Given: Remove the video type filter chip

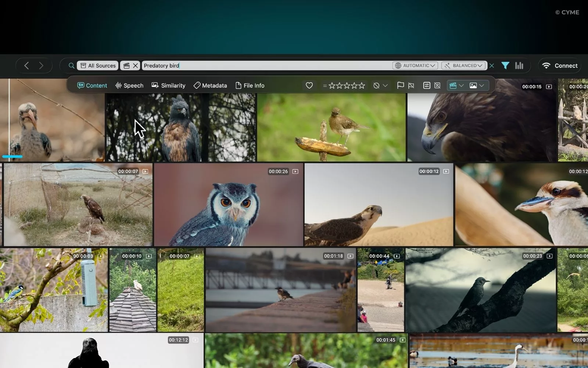Looking at the screenshot, I should [135, 66].
